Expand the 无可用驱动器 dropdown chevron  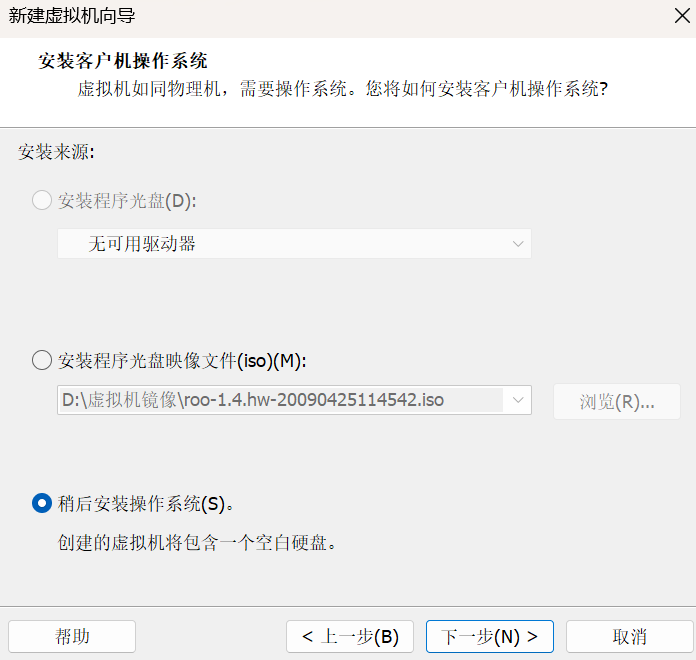tap(518, 244)
